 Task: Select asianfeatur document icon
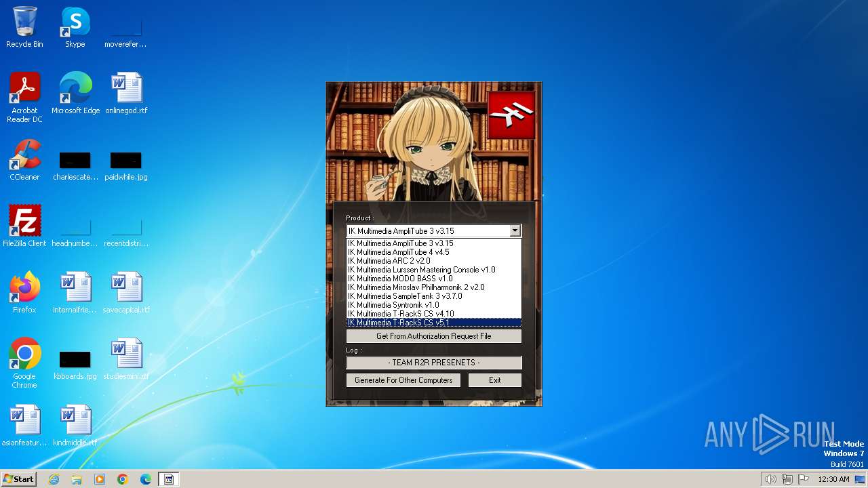(x=24, y=426)
